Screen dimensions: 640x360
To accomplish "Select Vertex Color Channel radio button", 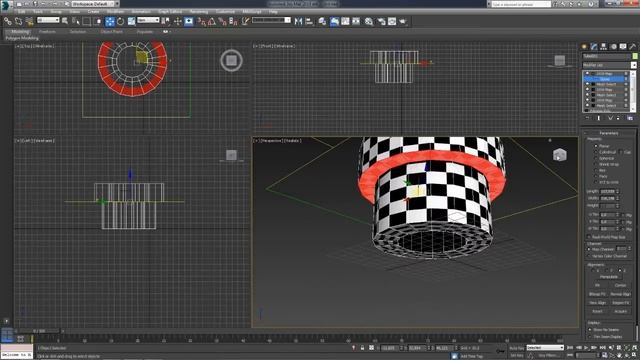I will coord(589,256).
